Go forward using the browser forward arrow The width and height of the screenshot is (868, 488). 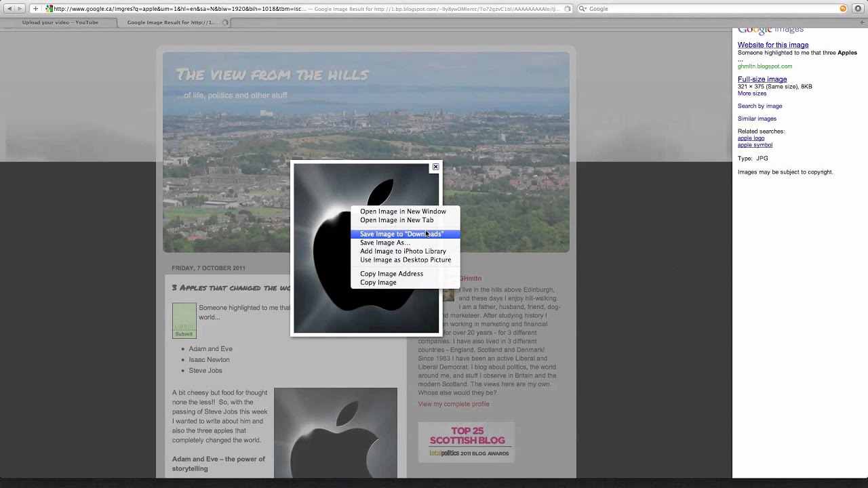(x=20, y=9)
